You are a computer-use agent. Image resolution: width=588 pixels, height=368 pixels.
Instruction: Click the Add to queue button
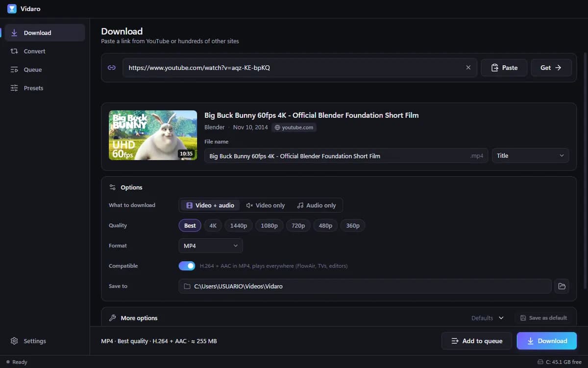tap(477, 341)
